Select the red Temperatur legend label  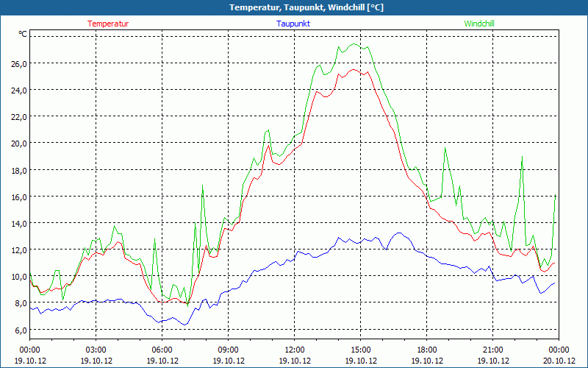pos(108,24)
